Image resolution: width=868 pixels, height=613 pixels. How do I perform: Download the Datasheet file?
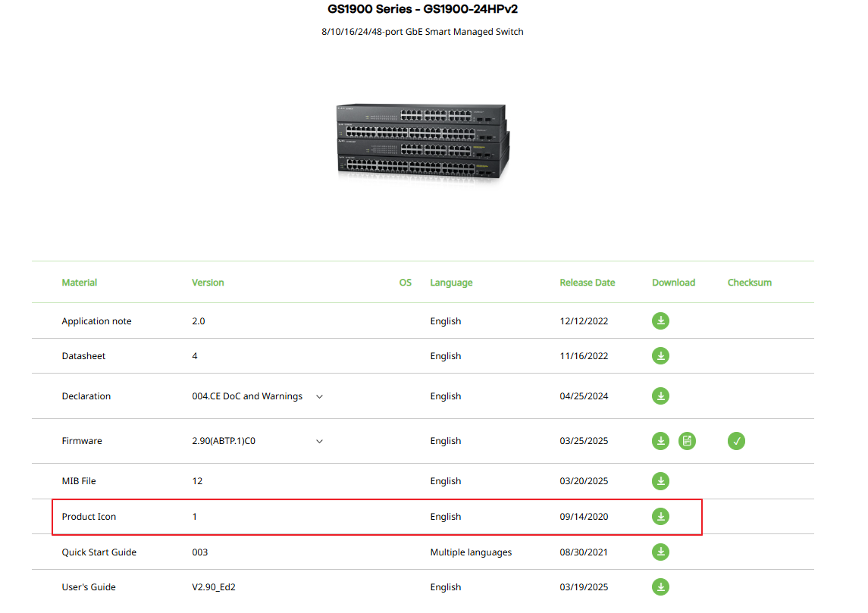(660, 355)
